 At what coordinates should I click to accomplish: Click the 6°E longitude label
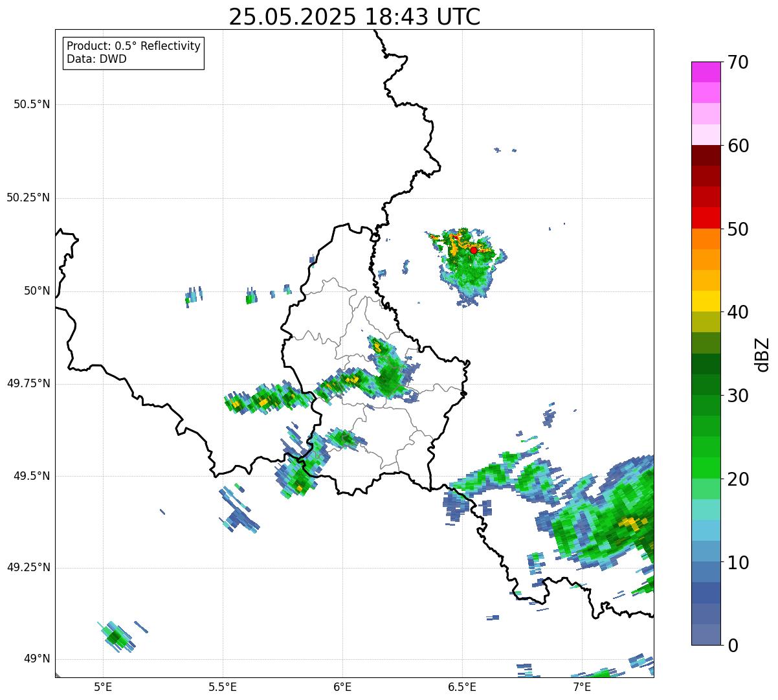(x=342, y=687)
